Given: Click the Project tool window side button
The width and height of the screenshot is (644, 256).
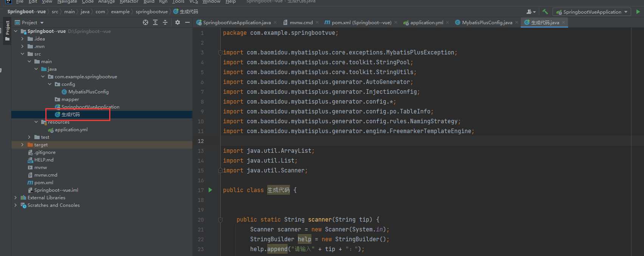Looking at the screenshot, I should click(x=7, y=31).
